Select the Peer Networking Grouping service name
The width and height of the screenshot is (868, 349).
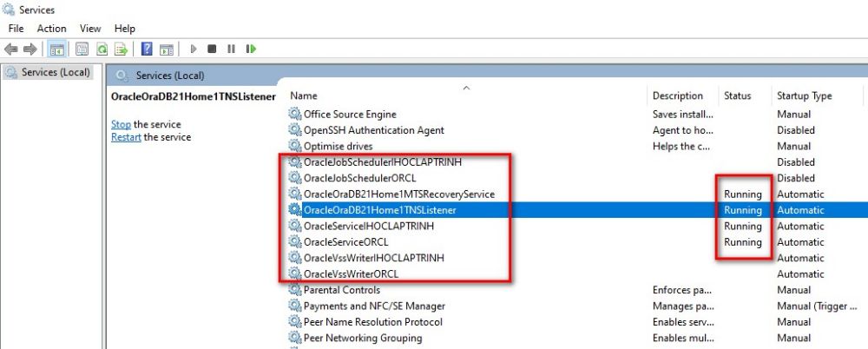[x=363, y=338]
